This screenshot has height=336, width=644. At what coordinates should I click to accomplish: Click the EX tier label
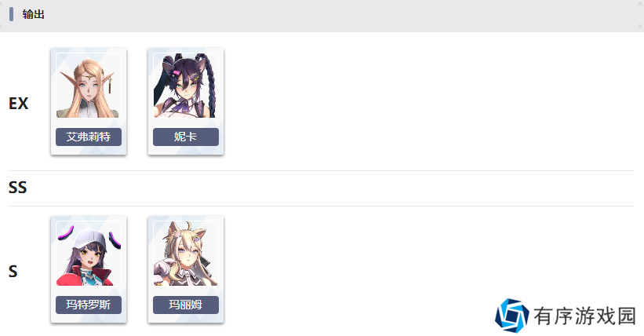19,103
